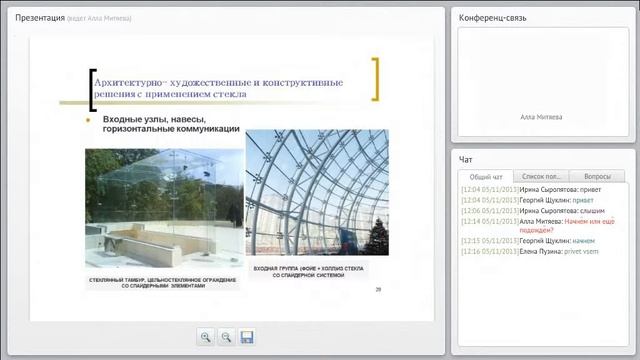Click the Презентация panel title

(x=40, y=18)
